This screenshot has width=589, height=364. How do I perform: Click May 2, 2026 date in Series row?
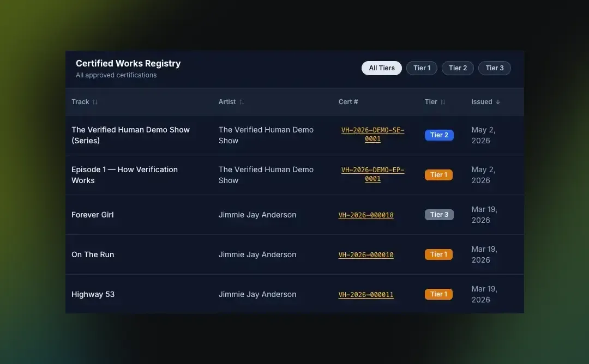coord(483,135)
